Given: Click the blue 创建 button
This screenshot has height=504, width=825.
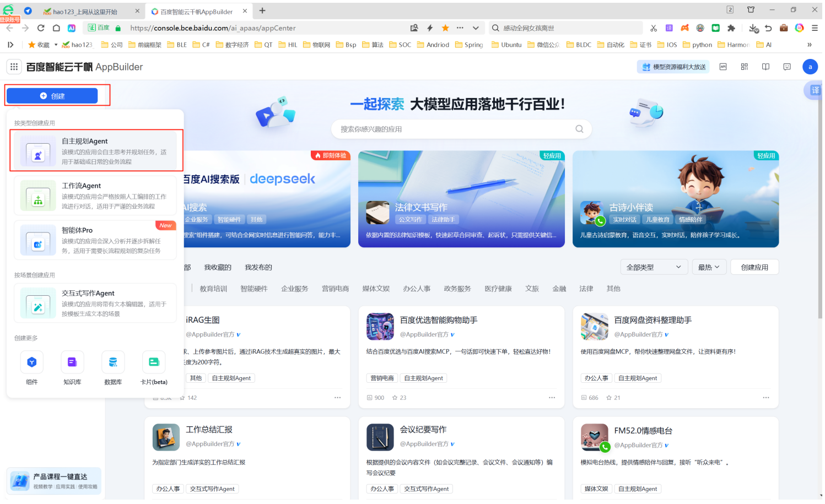Looking at the screenshot, I should pyautogui.click(x=52, y=96).
